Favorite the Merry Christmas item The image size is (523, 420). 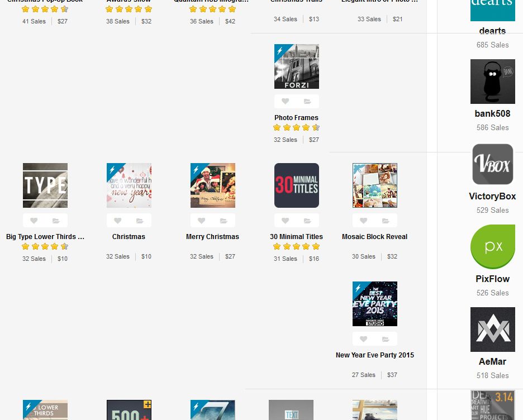click(x=201, y=221)
